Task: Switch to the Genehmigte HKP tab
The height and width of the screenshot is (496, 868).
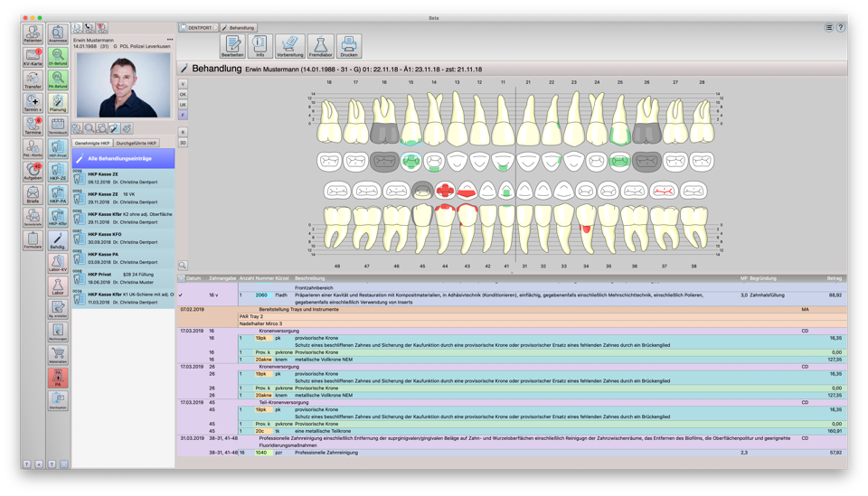Action: click(92, 144)
